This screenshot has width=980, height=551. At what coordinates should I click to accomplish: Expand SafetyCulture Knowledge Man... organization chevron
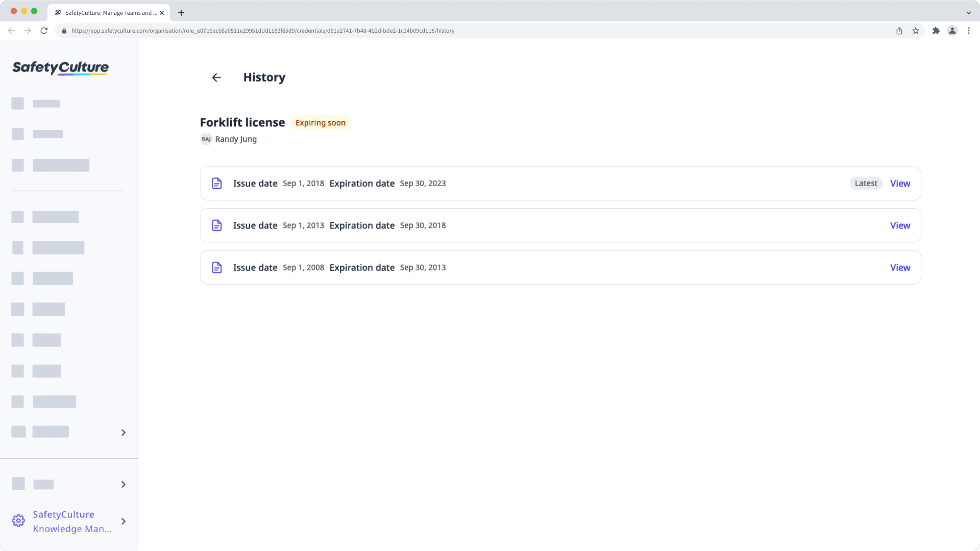pyautogui.click(x=124, y=521)
